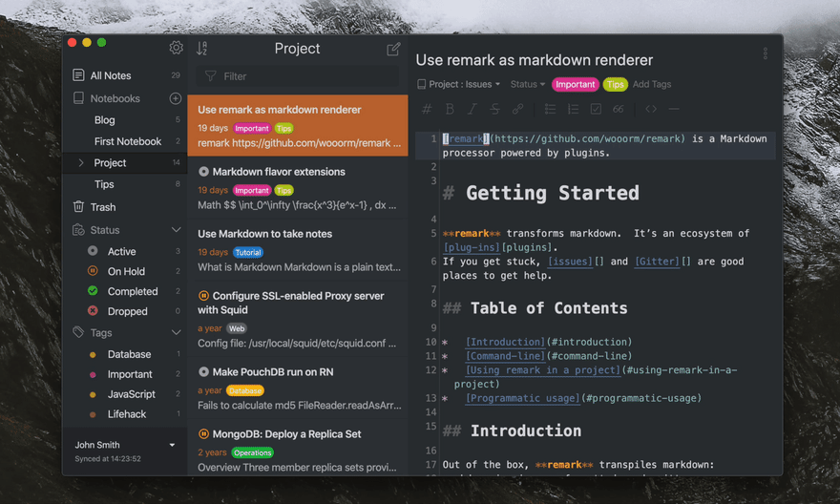
Task: Insert a bulleted list
Action: pos(550,109)
